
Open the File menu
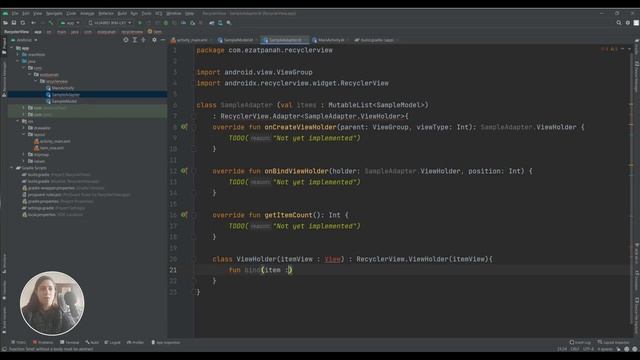tap(15, 13)
